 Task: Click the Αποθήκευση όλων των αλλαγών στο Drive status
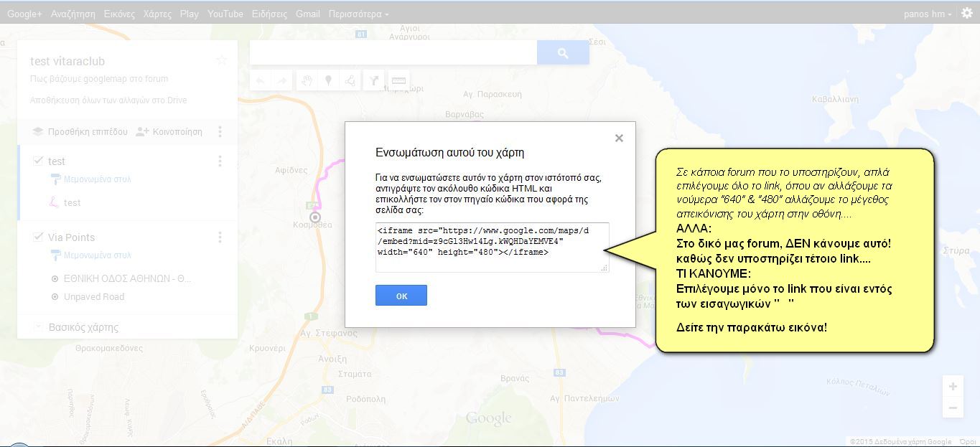tap(108, 100)
